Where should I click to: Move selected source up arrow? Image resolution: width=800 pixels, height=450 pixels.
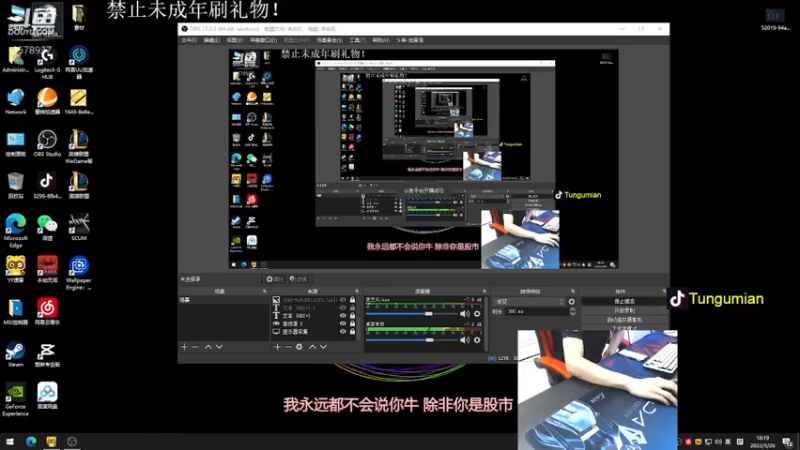[312, 347]
